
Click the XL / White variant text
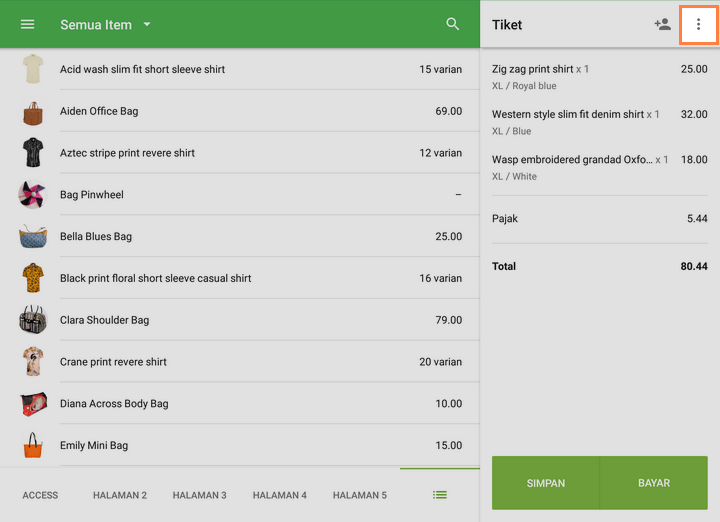(x=514, y=176)
